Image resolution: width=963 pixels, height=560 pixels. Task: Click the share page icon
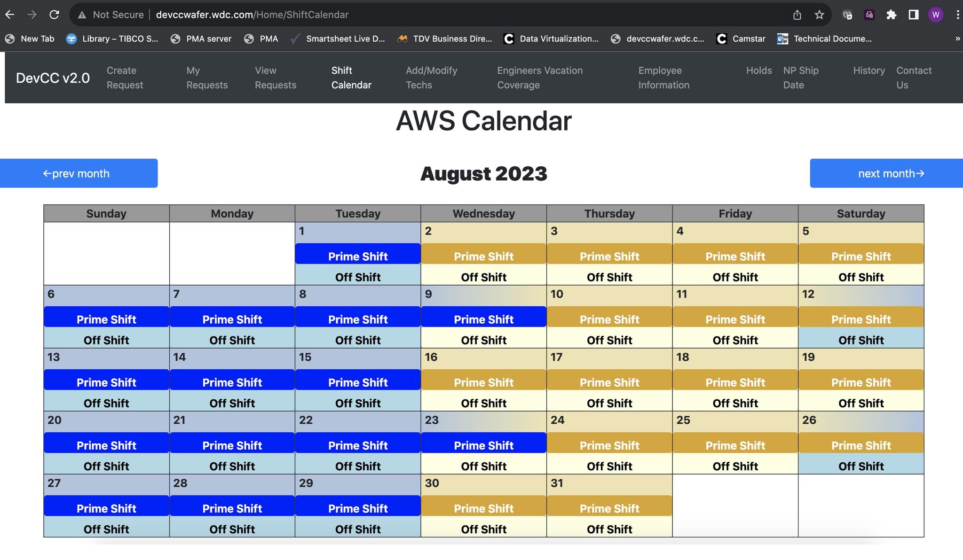point(797,15)
